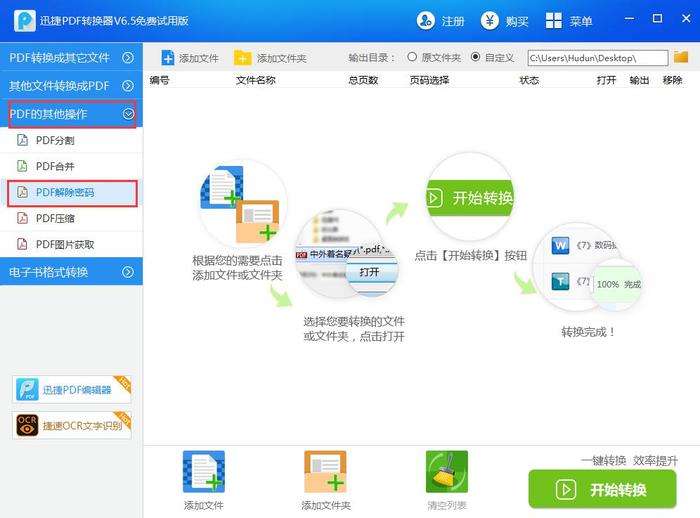700x518 pixels.
Task: Click 总页数 column header
Action: click(x=363, y=80)
